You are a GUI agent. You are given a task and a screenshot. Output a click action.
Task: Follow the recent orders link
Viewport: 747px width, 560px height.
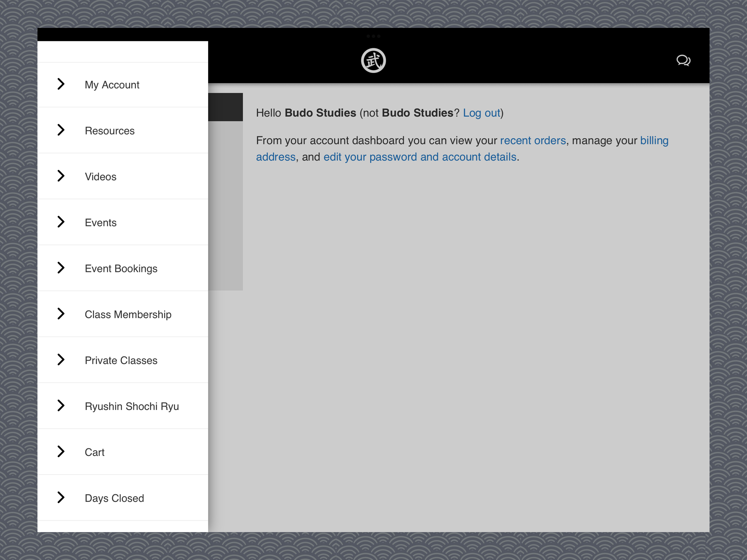(x=533, y=141)
